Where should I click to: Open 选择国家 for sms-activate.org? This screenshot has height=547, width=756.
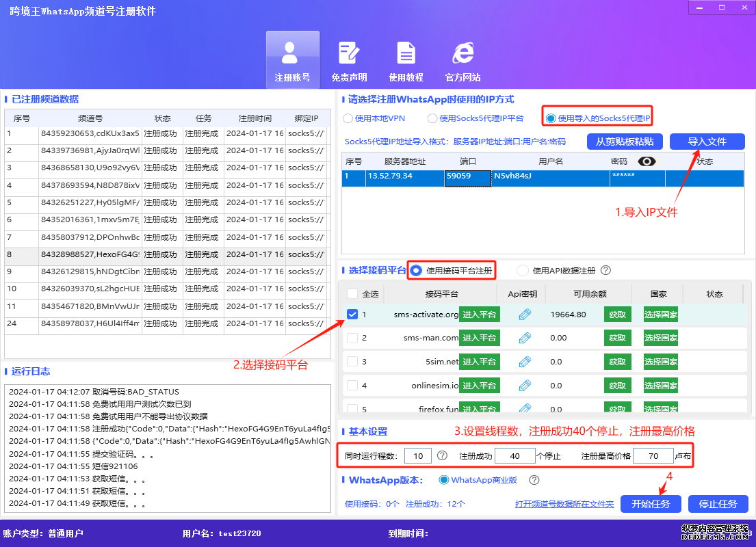pos(660,314)
